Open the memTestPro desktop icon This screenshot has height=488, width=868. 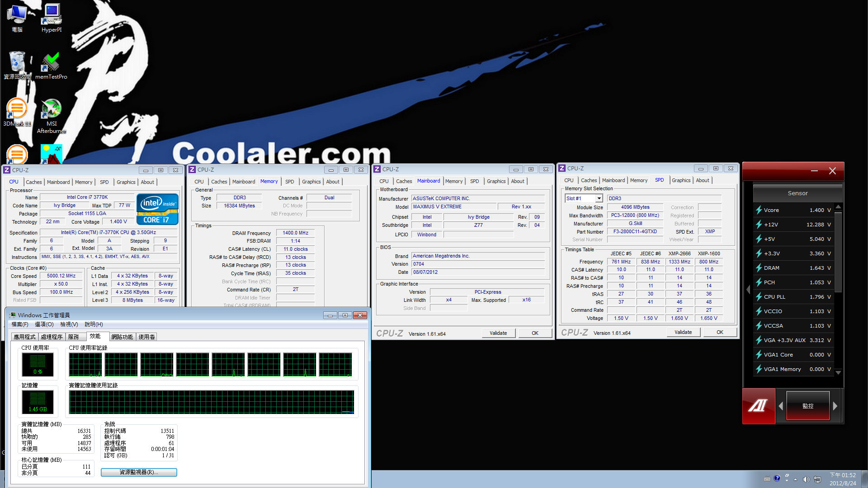(x=51, y=66)
